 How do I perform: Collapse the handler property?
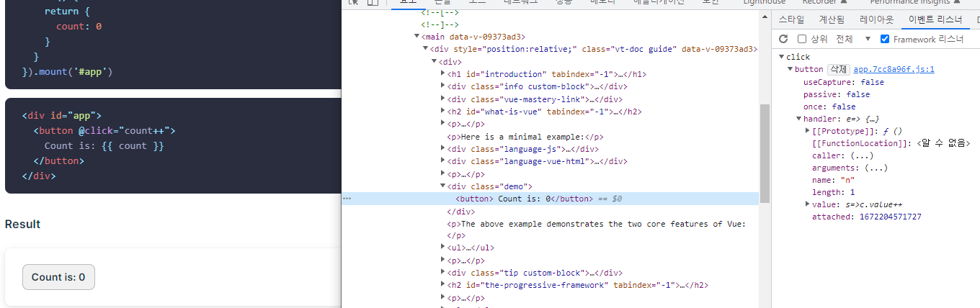point(798,119)
